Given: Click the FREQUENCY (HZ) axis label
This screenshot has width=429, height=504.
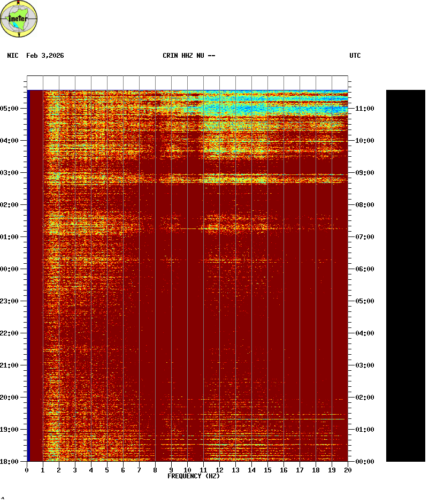Looking at the screenshot, I should (x=194, y=476).
